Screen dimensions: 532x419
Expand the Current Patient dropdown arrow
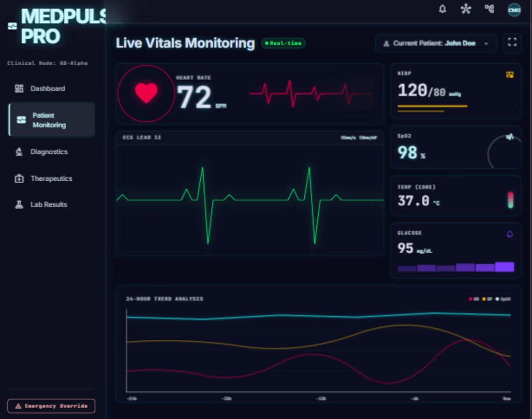[486, 43]
